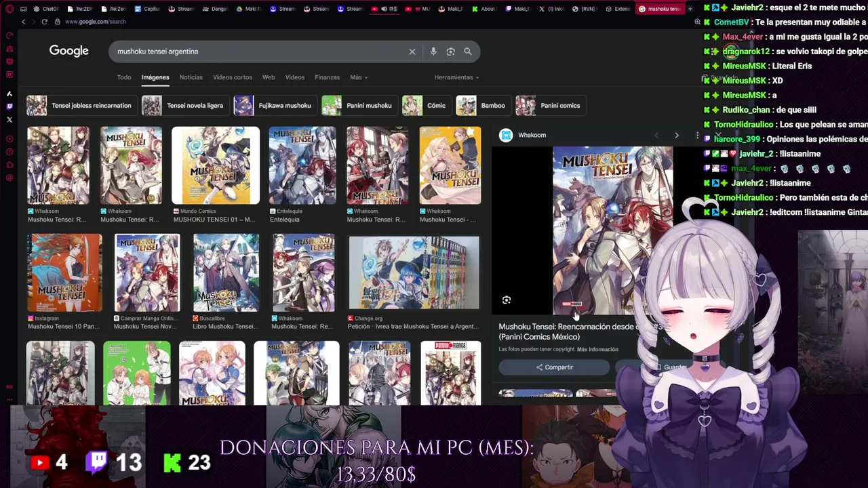This screenshot has width=868, height=488.
Task: Click chat message from TornoHidraulico about pelean
Action: coord(785,125)
